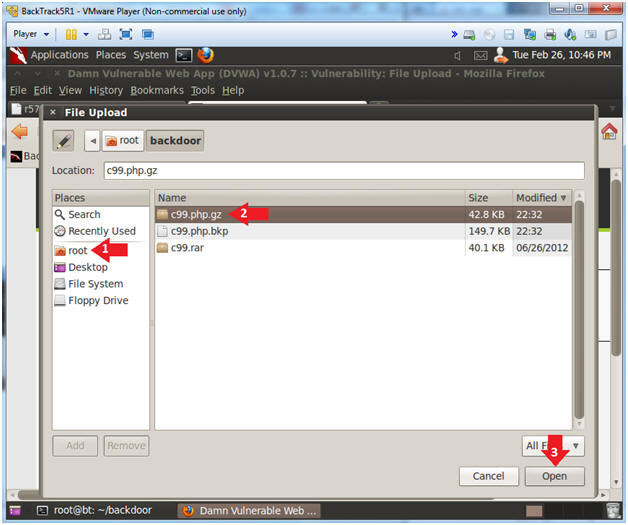Click the VMware send Ctrl+Alt+Del icon
The image size is (628, 525).
[x=105, y=34]
